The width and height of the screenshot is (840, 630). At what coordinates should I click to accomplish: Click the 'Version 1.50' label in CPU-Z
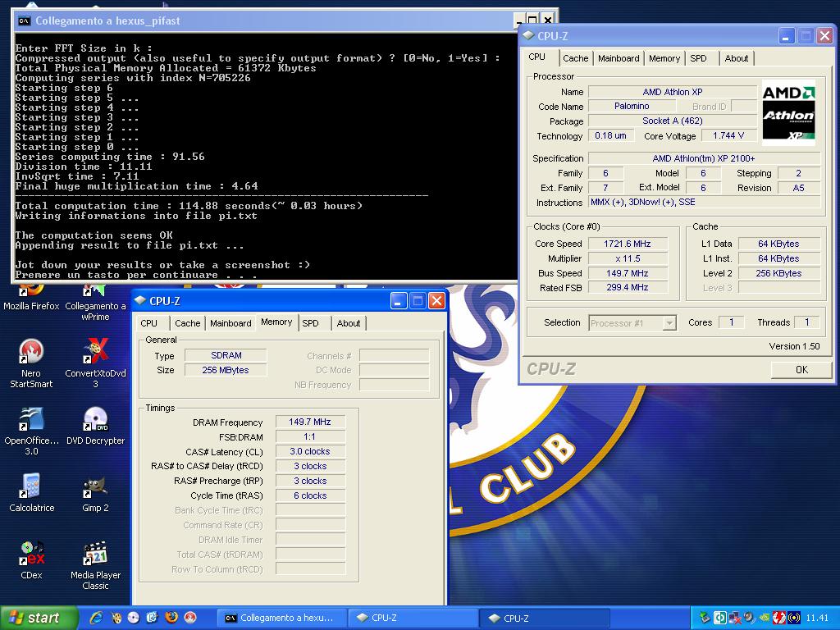click(x=794, y=346)
